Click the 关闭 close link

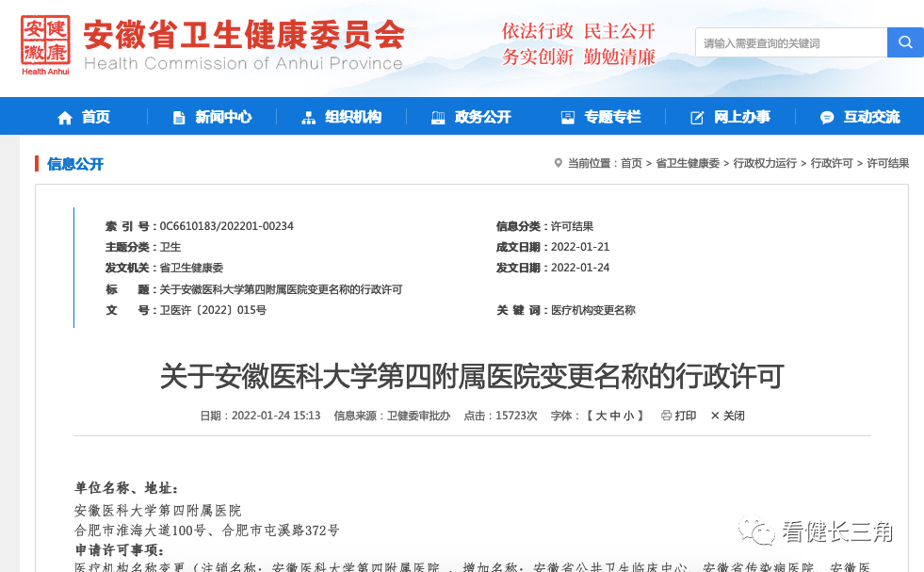(x=734, y=416)
